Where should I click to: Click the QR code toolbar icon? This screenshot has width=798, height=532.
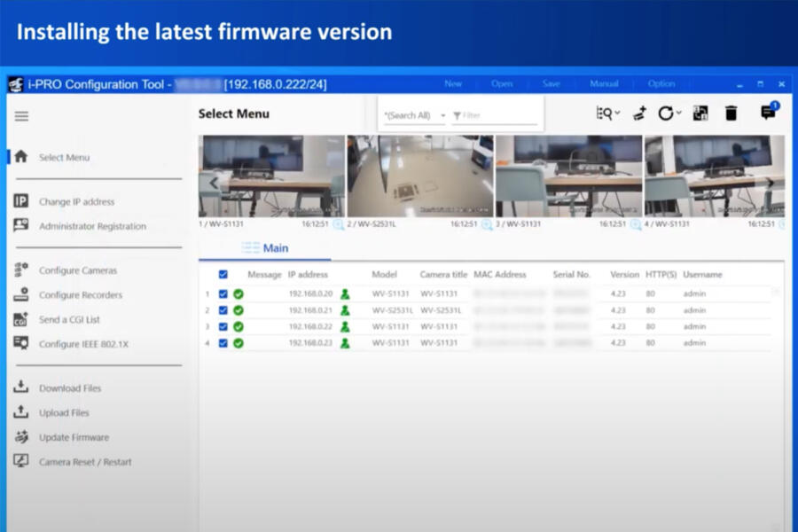tap(700, 113)
